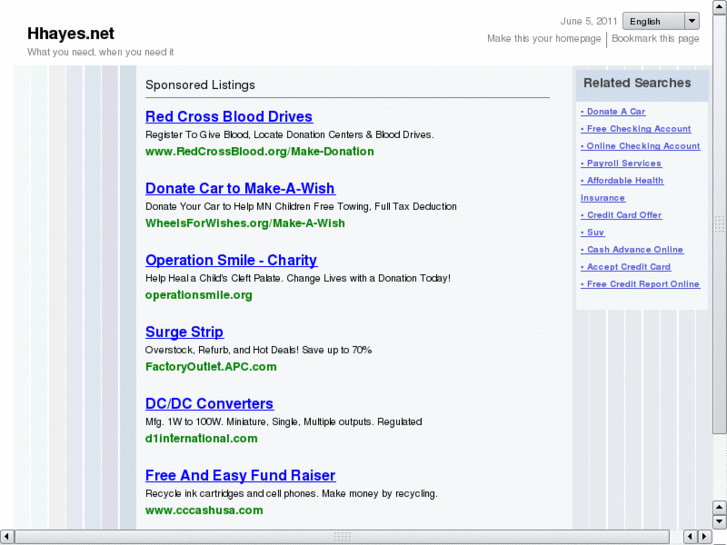Visit www.RedCrossBlood.org/Make-Donation URL
This screenshot has width=727, height=545.
(259, 151)
